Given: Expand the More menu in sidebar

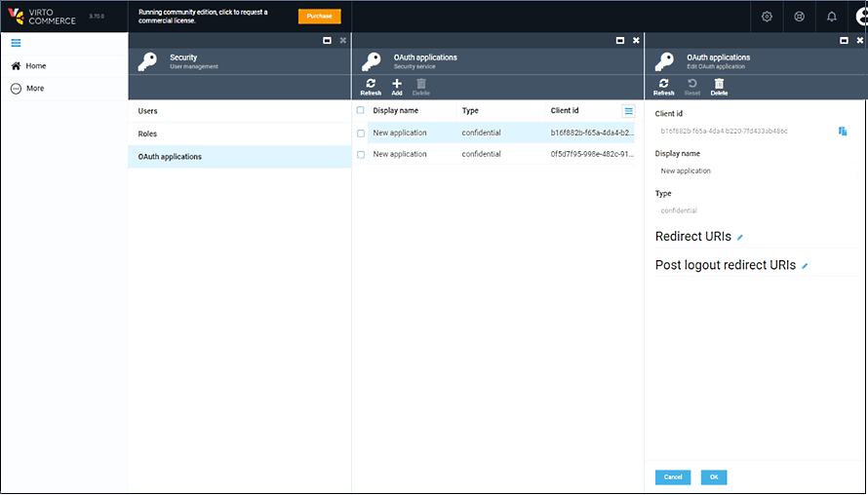Looking at the screenshot, I should [27, 89].
